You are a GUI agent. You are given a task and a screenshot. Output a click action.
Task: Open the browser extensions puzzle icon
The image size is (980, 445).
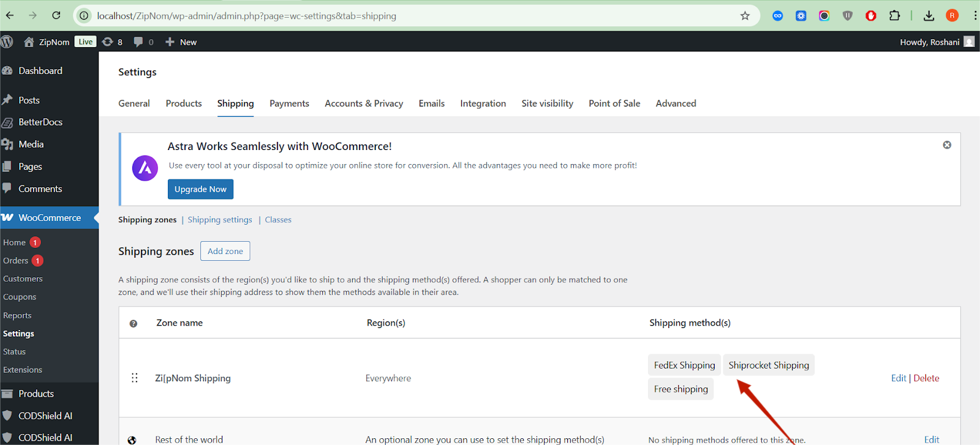pyautogui.click(x=894, y=16)
